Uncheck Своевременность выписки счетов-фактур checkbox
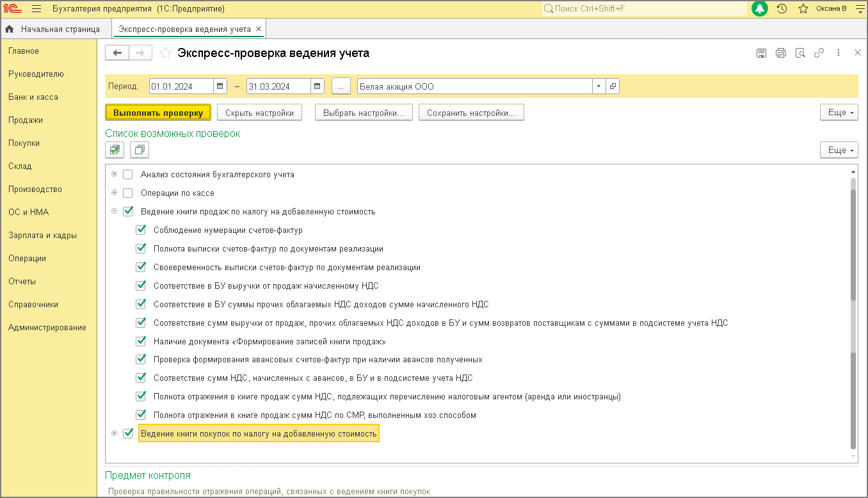 coord(141,267)
